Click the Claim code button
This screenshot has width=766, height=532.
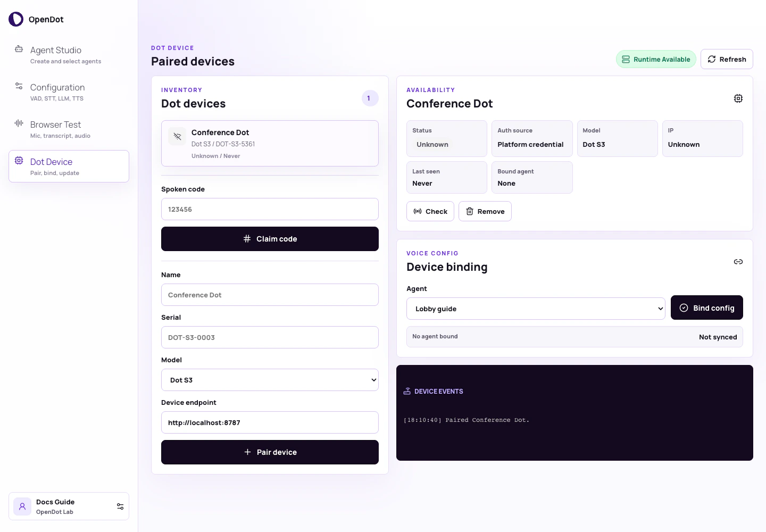point(270,239)
